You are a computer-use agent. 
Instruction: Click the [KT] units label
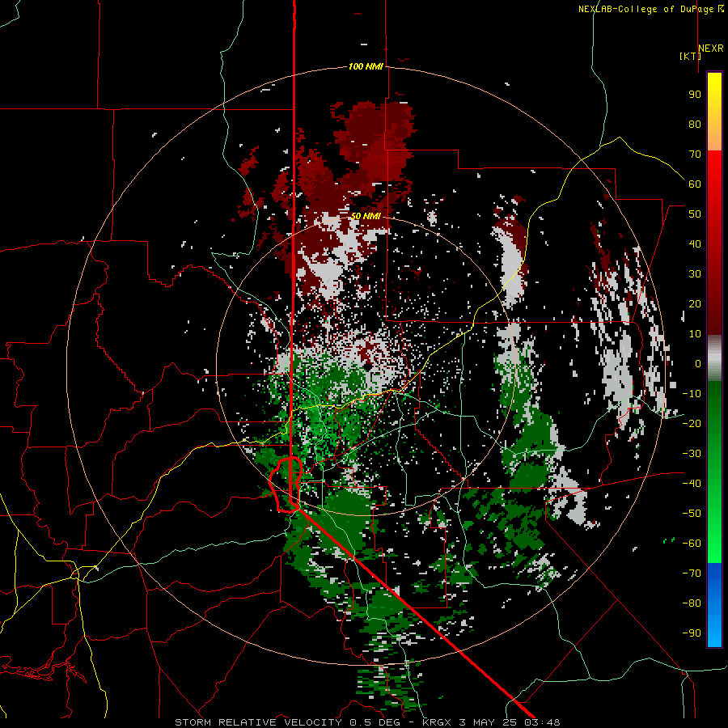(690, 56)
